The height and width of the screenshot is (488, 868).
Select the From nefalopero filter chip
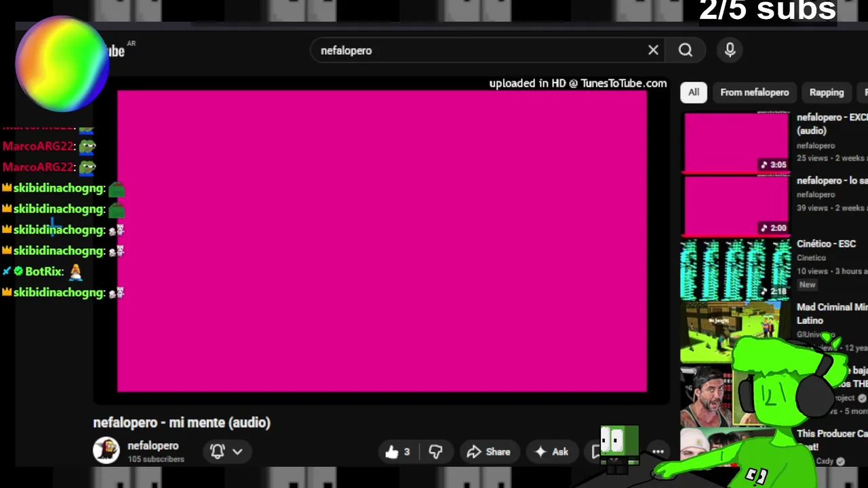[754, 93]
